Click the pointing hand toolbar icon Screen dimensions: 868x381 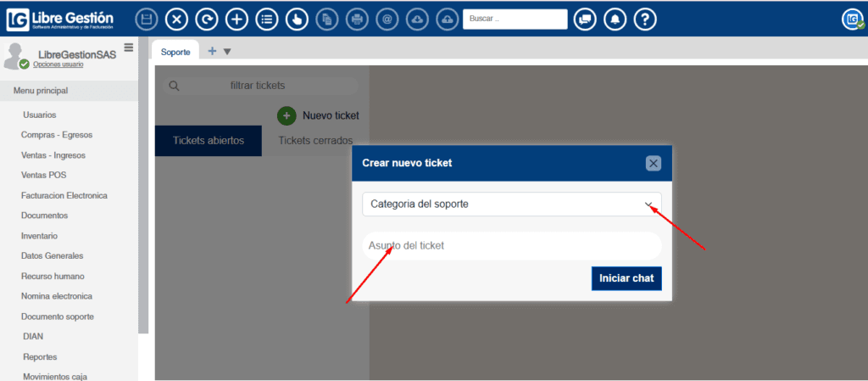point(297,19)
